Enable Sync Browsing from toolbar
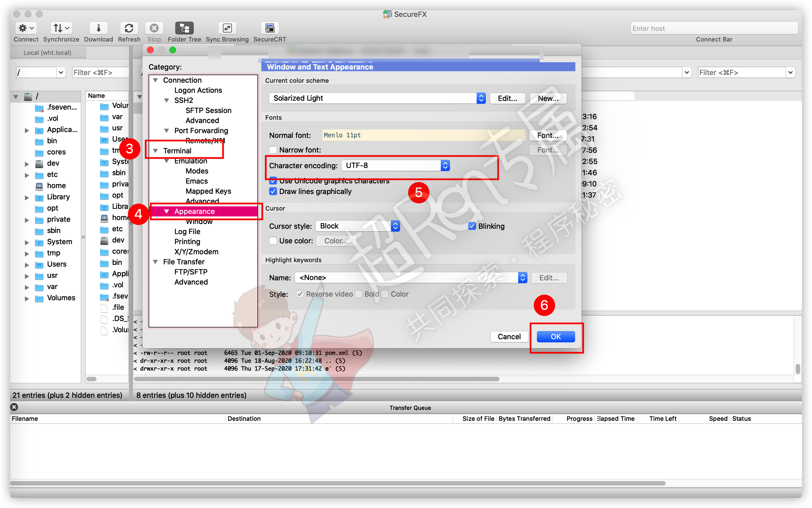 [x=227, y=28]
